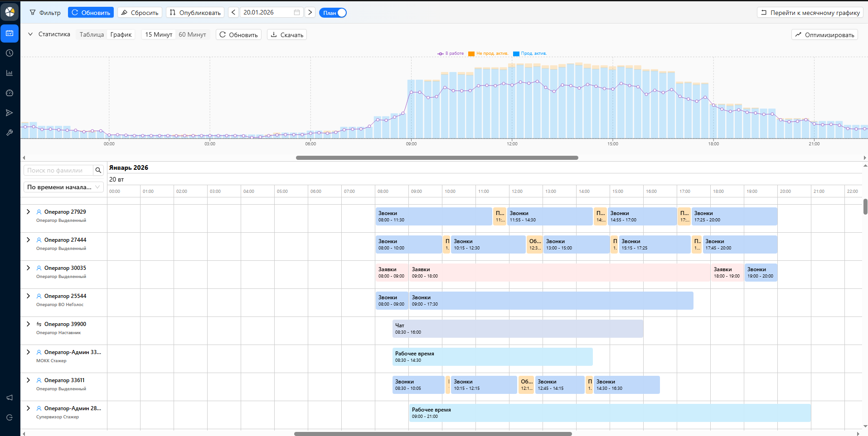The image size is (868, 436).
Task: Expand the Оператор 27929 row
Action: tap(28, 212)
